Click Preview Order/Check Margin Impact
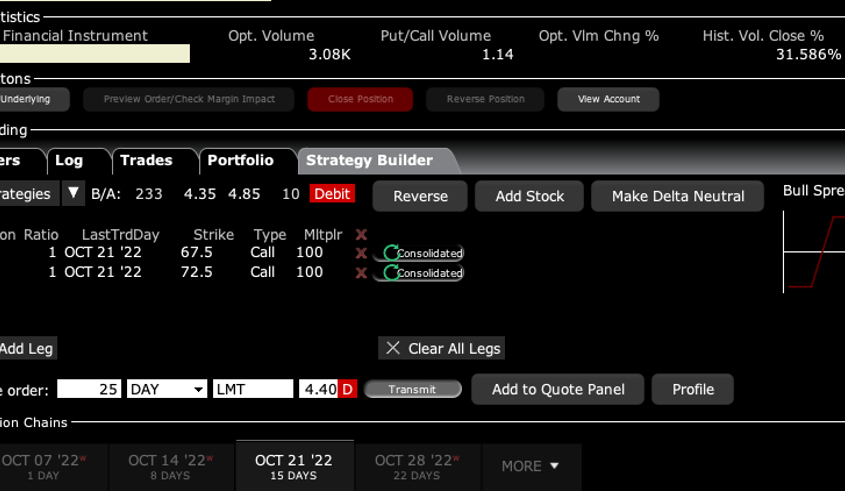 coord(189,99)
